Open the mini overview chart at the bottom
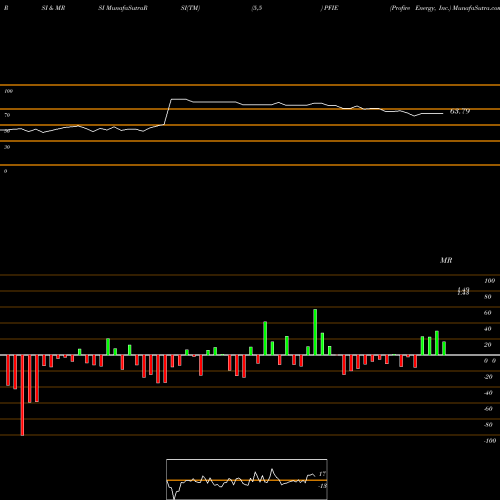The width and height of the screenshot is (500, 500). coord(247,479)
